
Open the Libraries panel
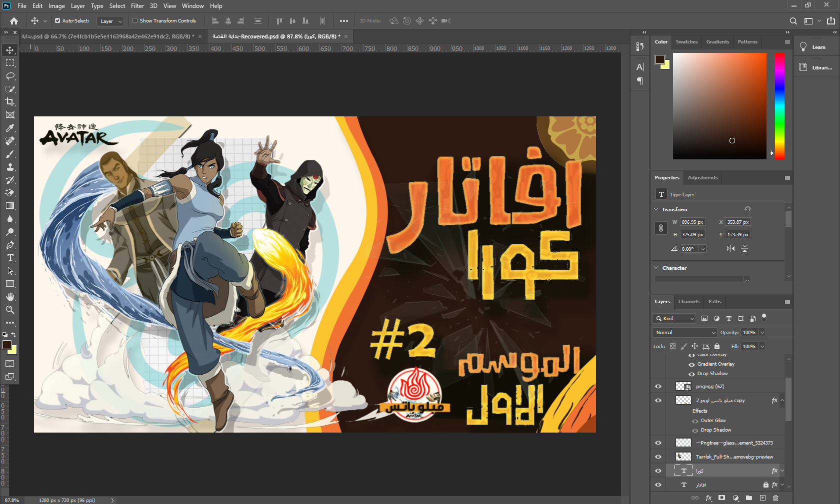click(x=816, y=67)
